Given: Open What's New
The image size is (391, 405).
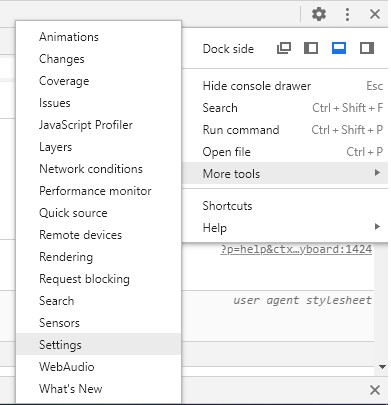Looking at the screenshot, I should point(98,389).
